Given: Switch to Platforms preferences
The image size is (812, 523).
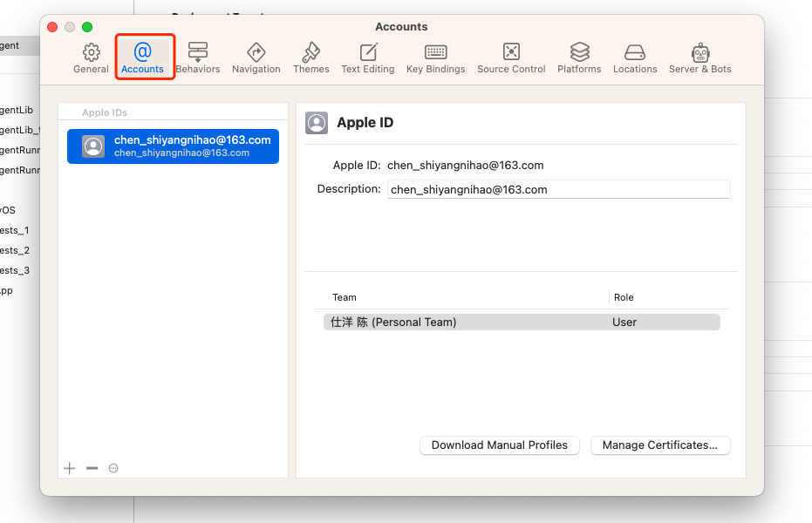Looking at the screenshot, I should [x=579, y=58].
